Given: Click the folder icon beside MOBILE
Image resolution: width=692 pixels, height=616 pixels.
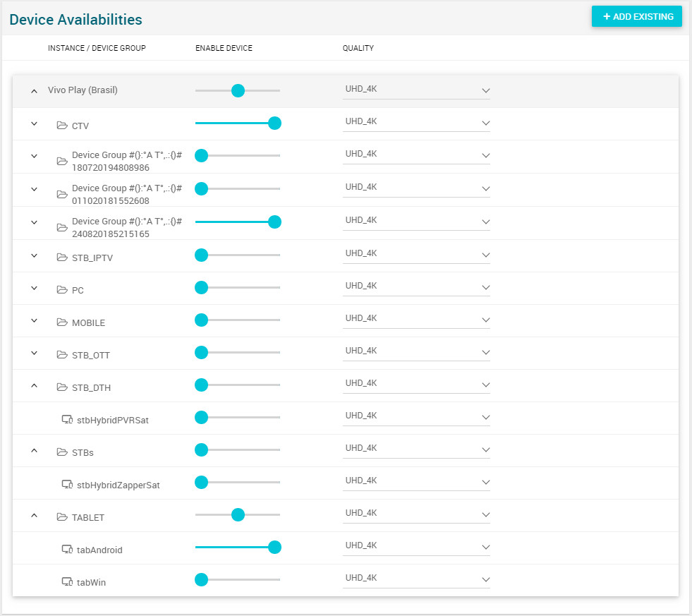Looking at the screenshot, I should (x=62, y=322).
